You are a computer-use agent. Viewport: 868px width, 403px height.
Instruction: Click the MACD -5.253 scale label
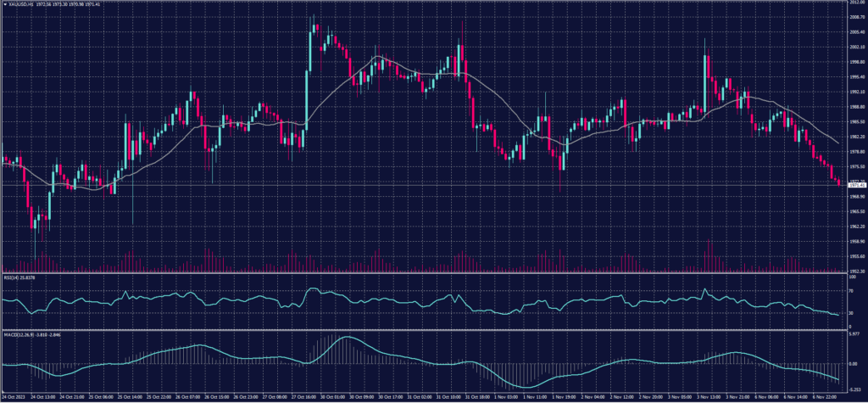point(853,388)
